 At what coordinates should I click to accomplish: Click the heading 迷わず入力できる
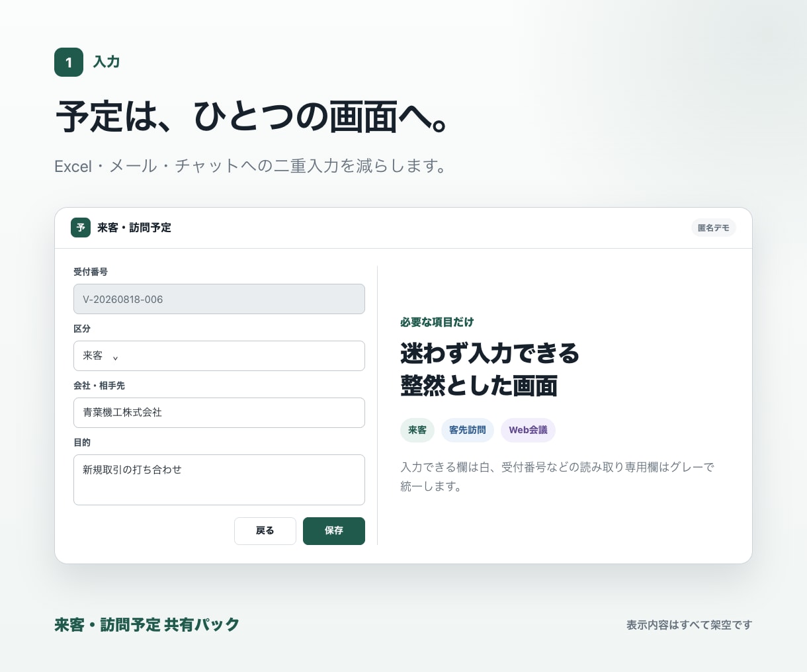(x=490, y=353)
